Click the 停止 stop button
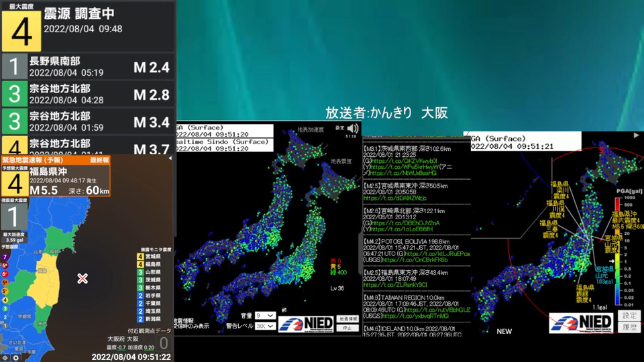The height and width of the screenshot is (362, 644). pos(347,328)
